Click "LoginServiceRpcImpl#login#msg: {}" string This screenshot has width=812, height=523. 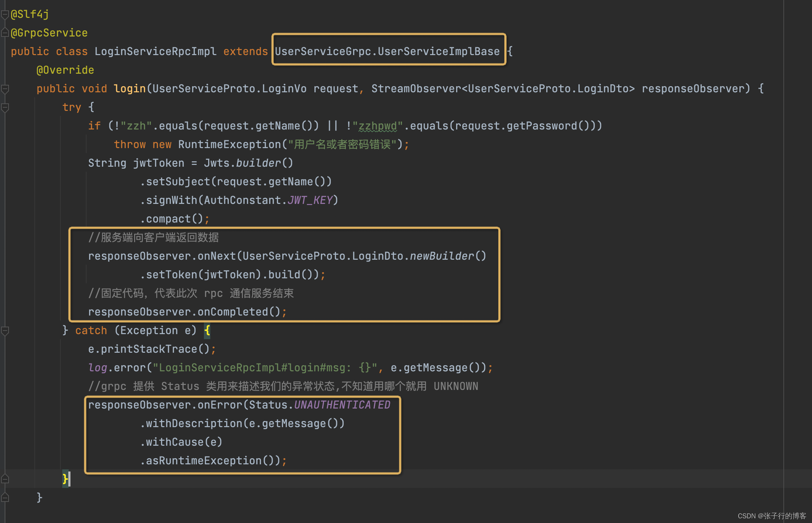(265, 368)
